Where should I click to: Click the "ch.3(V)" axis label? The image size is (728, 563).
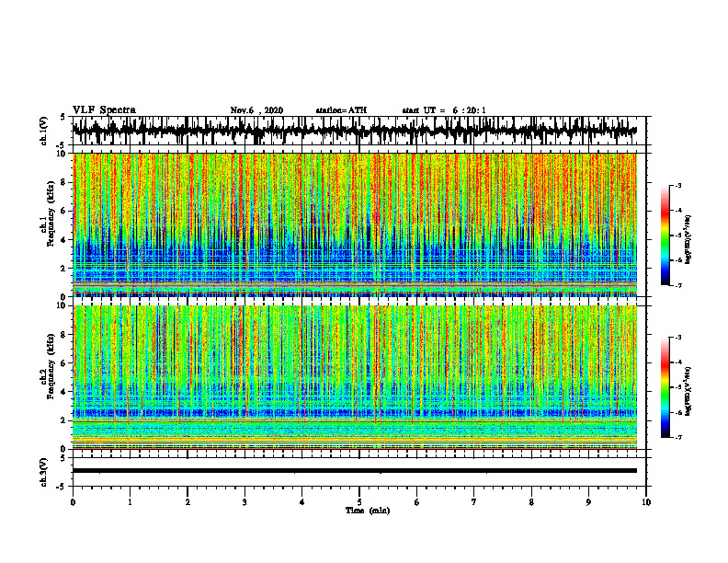pyautogui.click(x=43, y=473)
